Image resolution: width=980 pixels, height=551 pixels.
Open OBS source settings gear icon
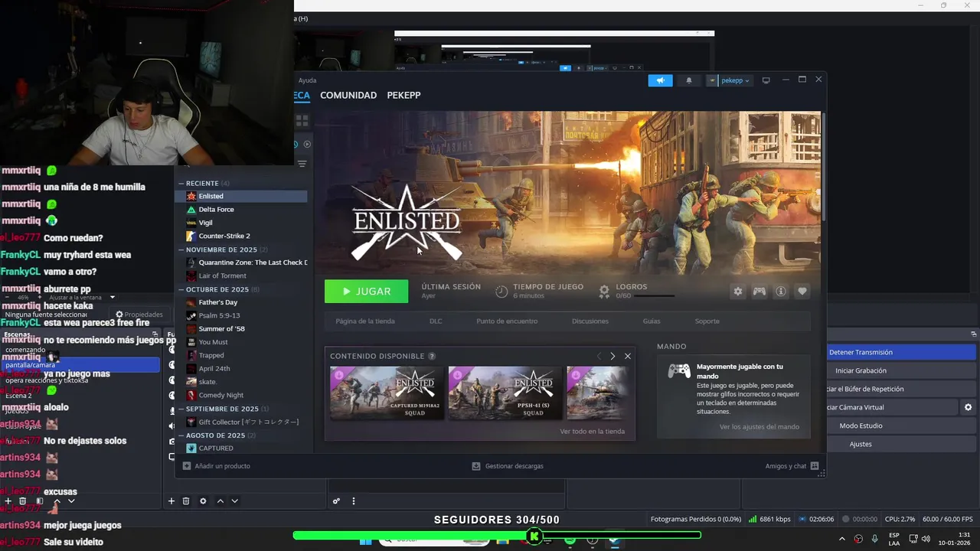203,501
